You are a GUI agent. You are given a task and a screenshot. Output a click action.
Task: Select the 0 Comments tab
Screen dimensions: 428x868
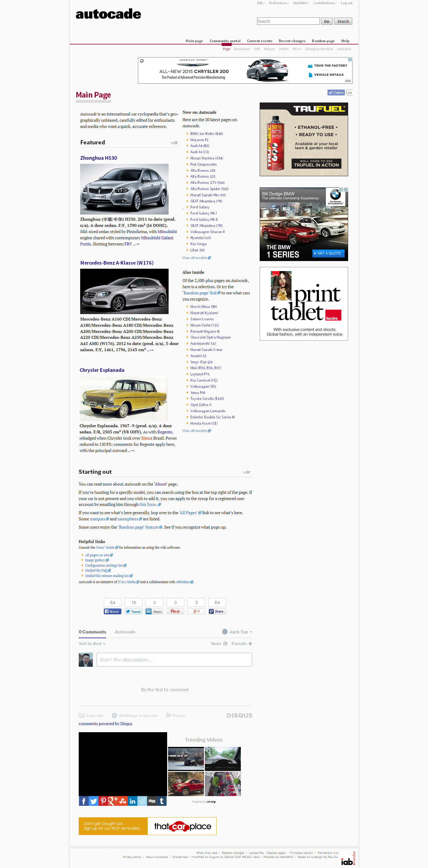point(92,632)
